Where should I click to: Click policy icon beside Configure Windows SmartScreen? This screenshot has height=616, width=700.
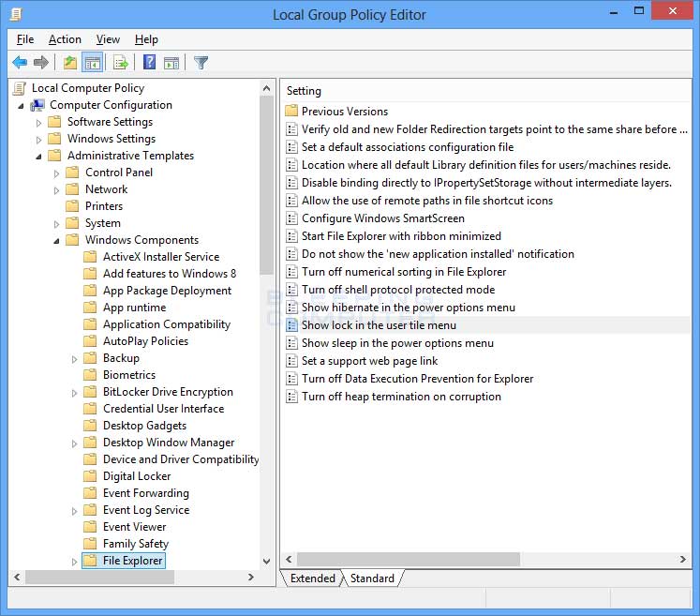291,218
